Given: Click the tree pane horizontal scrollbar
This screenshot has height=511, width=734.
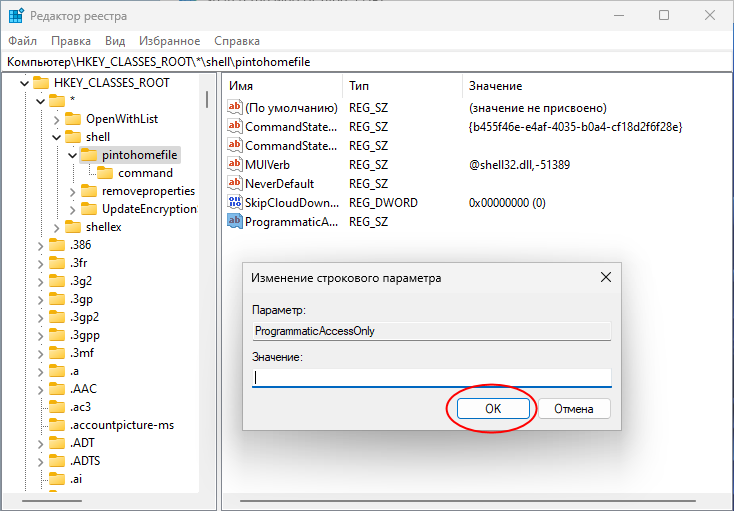Looking at the screenshot, I should click(52, 501).
